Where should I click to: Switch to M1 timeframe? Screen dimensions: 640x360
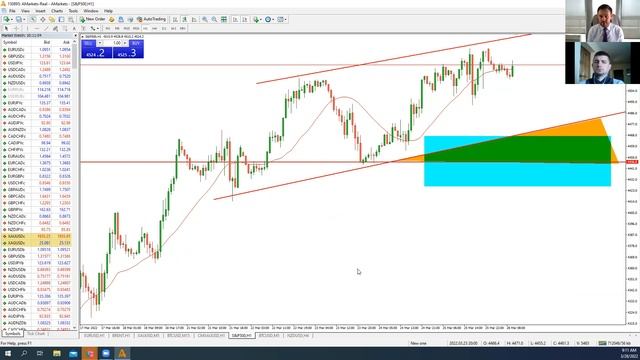click(108, 29)
